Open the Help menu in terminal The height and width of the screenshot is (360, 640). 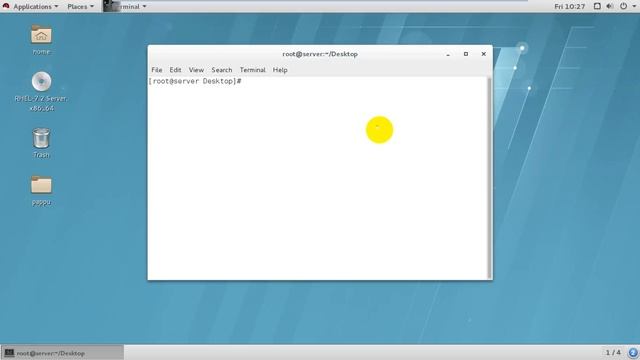point(280,70)
